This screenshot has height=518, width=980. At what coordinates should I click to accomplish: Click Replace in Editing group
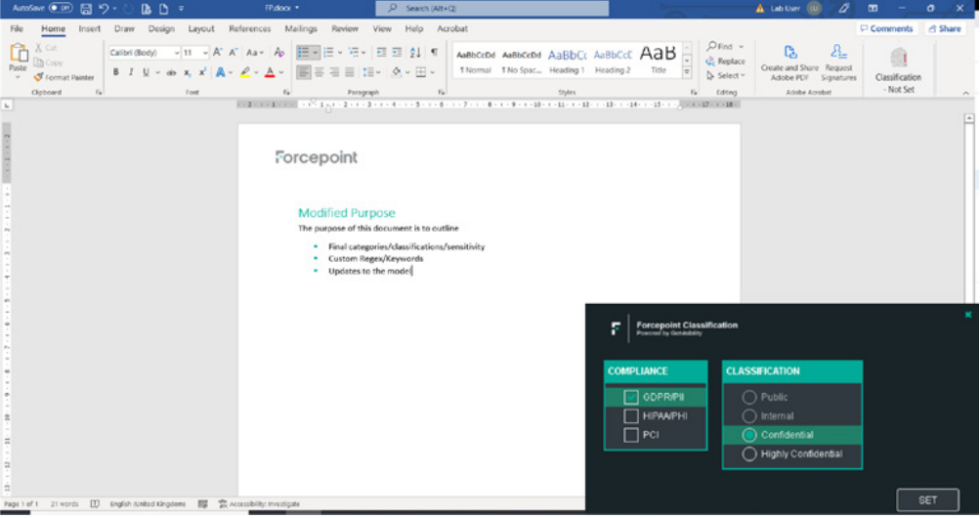pyautogui.click(x=725, y=62)
